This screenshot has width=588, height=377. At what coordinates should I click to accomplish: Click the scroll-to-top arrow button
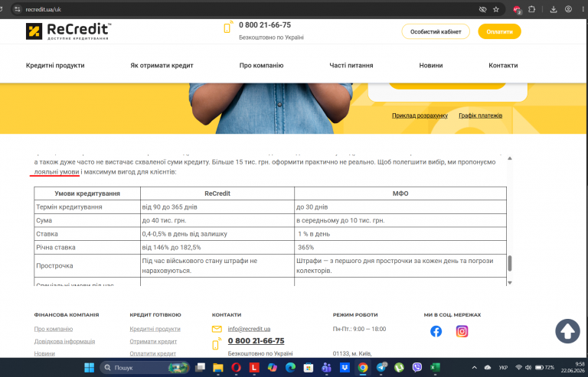[567, 331]
